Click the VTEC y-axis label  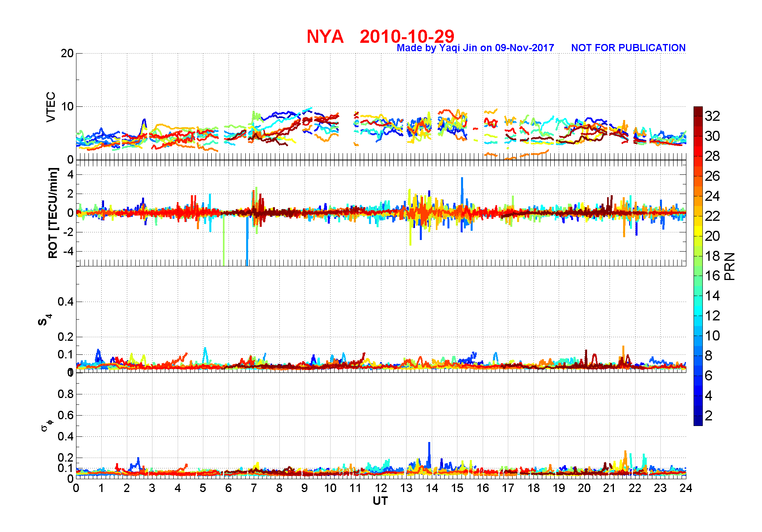tap(51, 107)
